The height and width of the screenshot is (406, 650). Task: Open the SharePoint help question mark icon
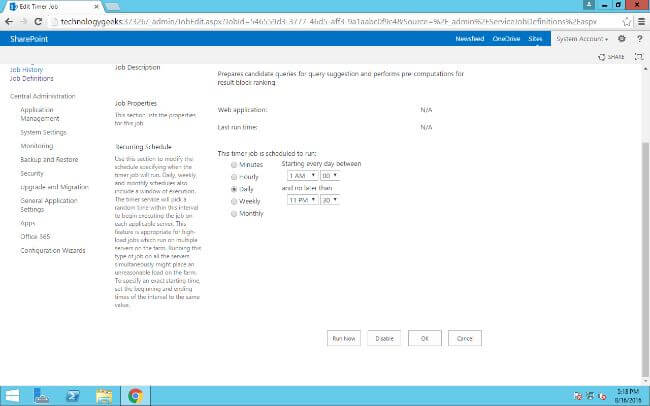[x=640, y=39]
